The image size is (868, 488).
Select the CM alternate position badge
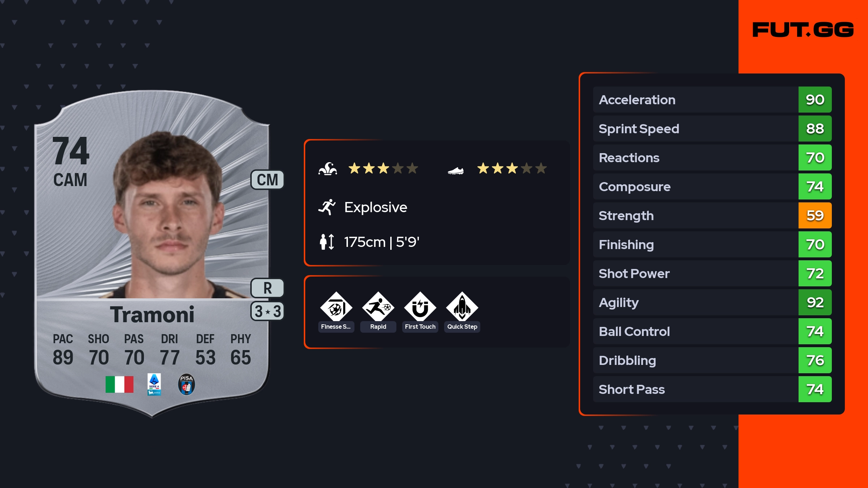tap(267, 180)
